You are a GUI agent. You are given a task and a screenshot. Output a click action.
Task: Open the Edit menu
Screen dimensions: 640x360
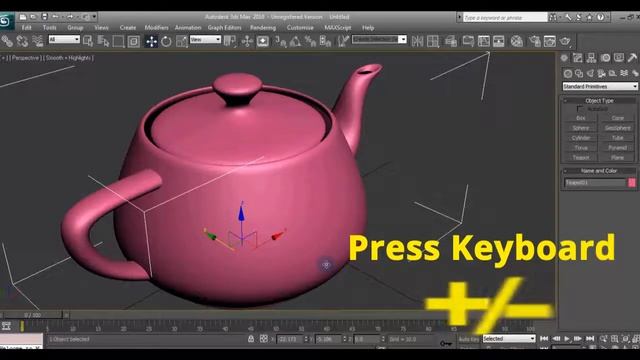click(x=27, y=28)
